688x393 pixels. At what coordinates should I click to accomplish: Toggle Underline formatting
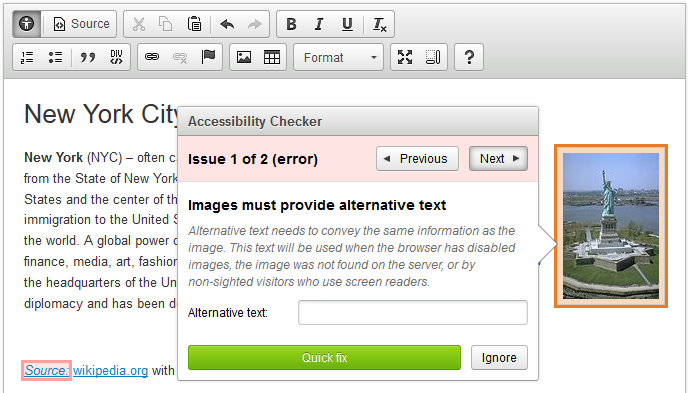pos(347,24)
